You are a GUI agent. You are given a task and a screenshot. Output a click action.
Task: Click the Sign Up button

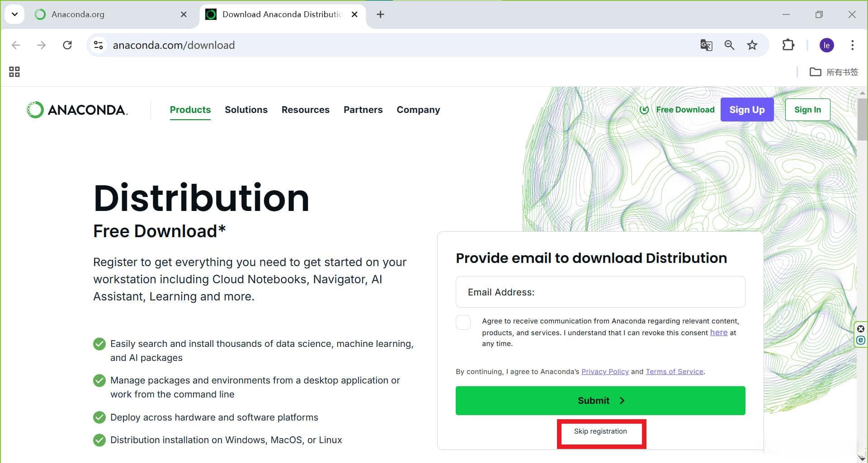point(747,110)
